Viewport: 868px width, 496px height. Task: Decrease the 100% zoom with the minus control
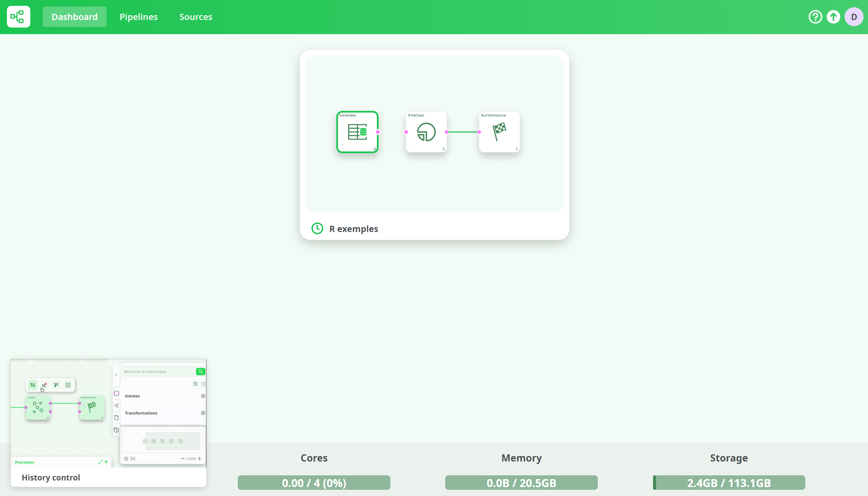pos(182,459)
